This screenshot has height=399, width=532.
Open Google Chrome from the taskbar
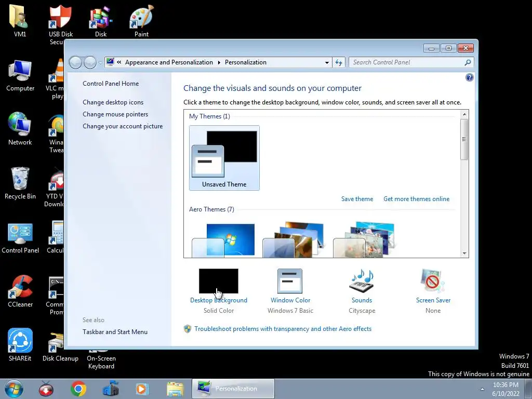(78, 389)
